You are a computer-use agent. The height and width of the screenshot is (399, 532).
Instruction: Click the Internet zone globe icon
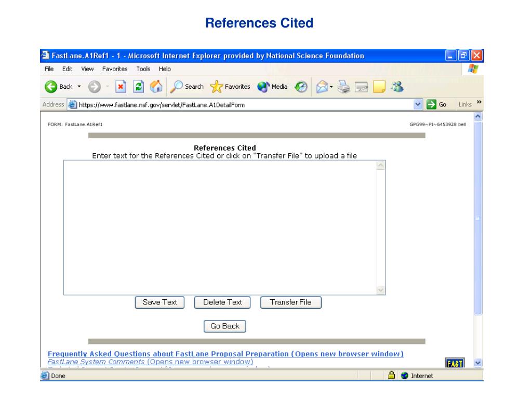404,376
